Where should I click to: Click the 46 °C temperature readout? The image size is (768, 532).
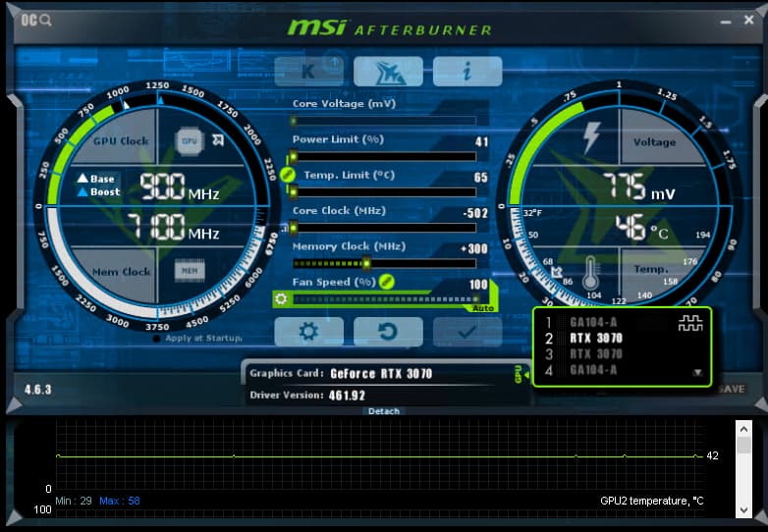tap(641, 228)
